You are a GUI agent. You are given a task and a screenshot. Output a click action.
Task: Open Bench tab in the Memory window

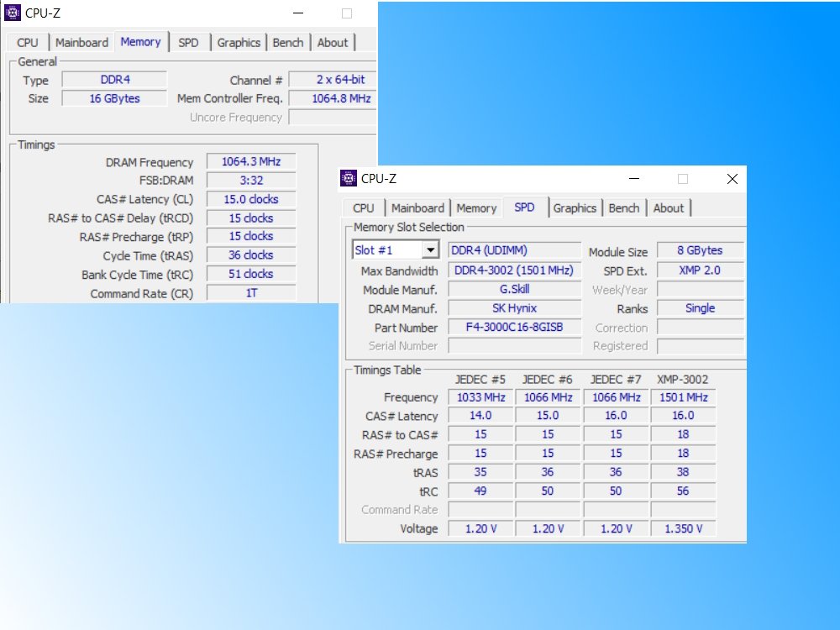point(287,43)
